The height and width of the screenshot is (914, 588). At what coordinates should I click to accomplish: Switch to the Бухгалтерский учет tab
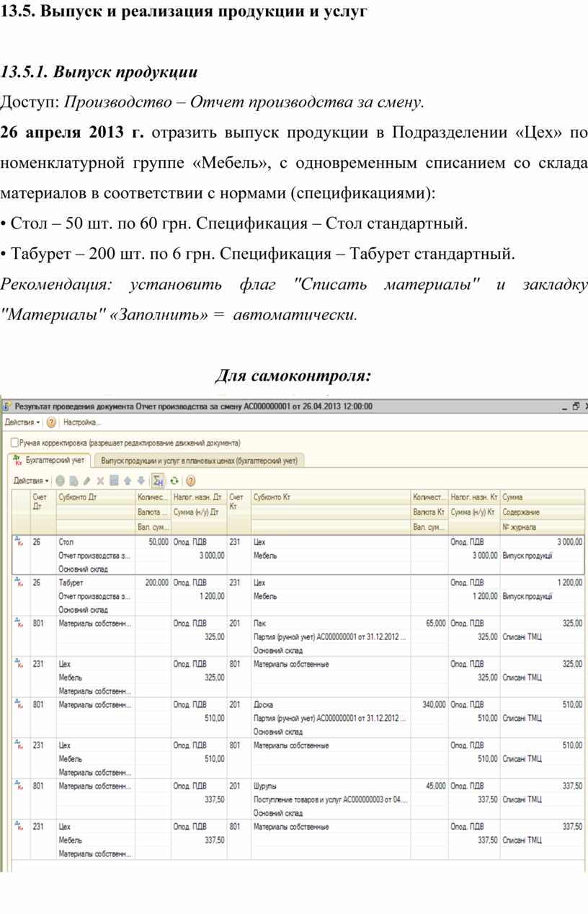50,459
